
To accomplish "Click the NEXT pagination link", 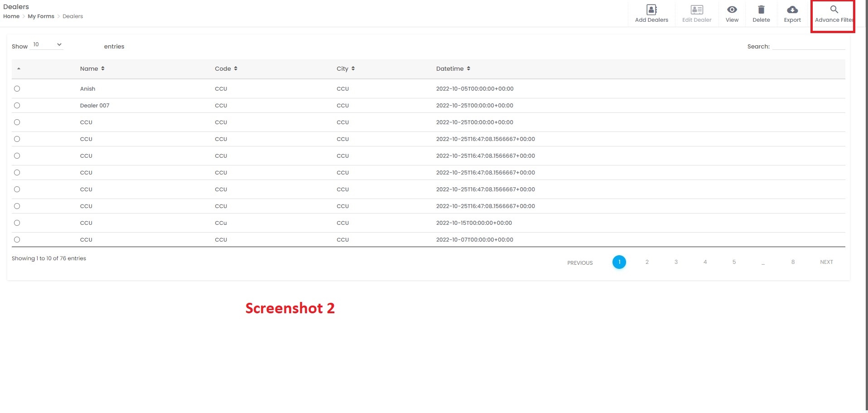I will pos(826,262).
